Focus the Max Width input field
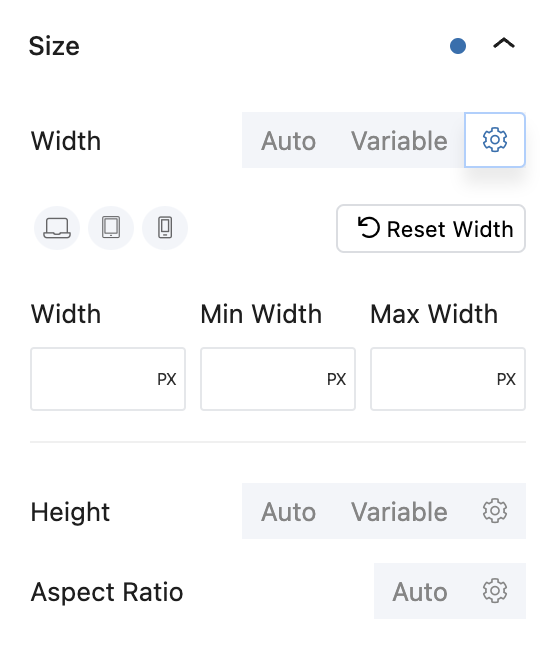558x672 pixels. (x=448, y=379)
